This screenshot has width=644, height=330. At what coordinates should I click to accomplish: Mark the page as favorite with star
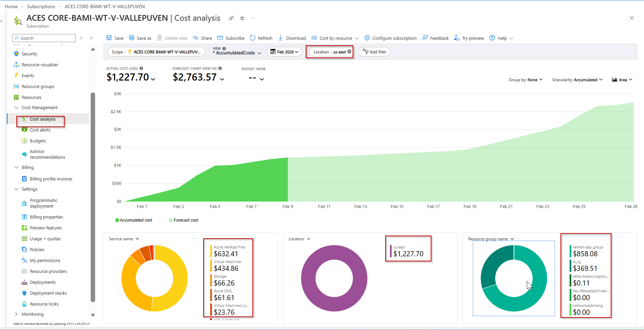242,18
